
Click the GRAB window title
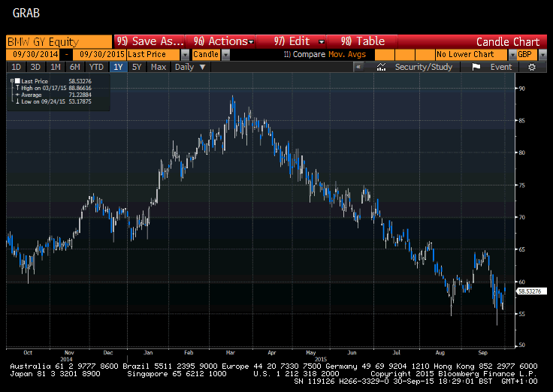point(26,13)
